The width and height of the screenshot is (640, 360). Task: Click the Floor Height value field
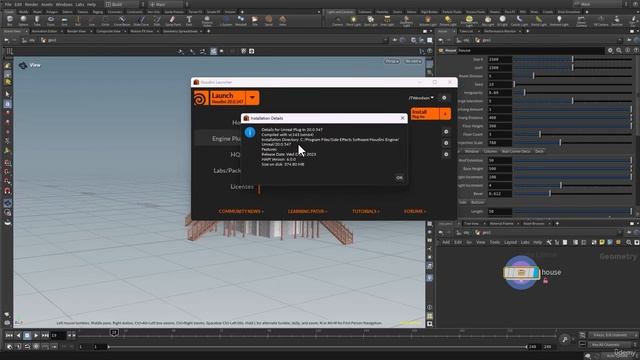[x=500, y=126]
